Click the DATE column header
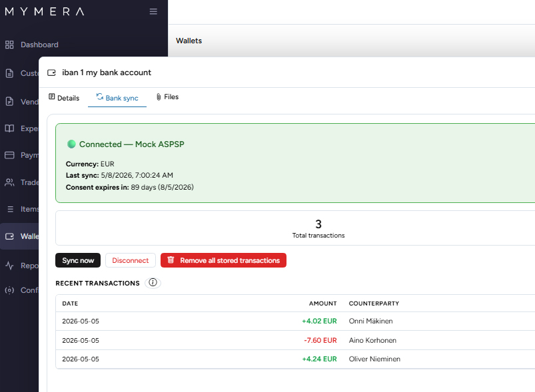 [70, 303]
